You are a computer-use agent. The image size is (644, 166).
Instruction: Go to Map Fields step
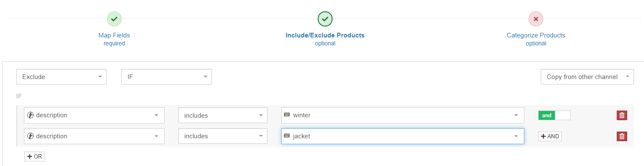click(x=114, y=35)
